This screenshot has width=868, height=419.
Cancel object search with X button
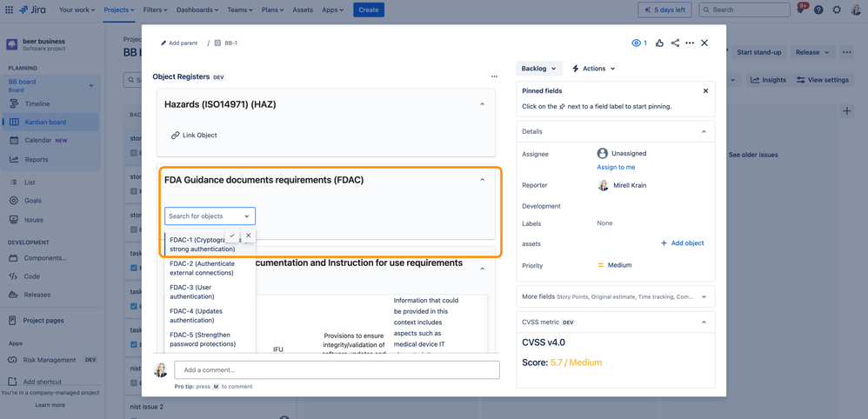pyautogui.click(x=249, y=236)
